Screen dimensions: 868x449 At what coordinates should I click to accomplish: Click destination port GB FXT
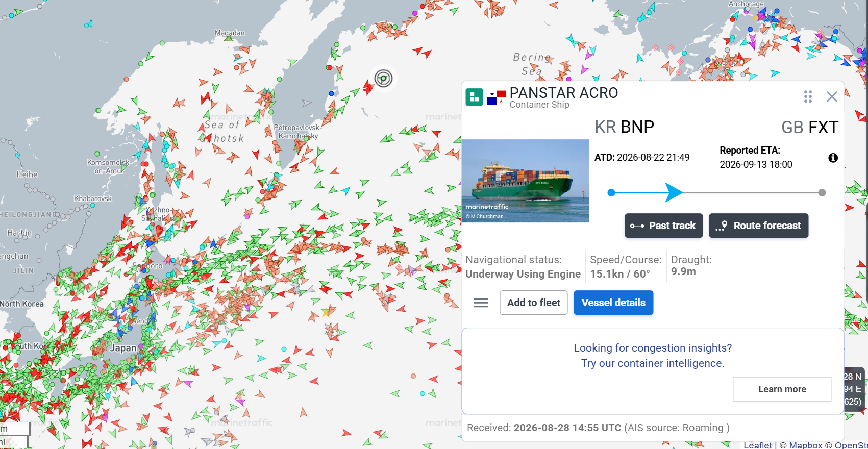(809, 127)
